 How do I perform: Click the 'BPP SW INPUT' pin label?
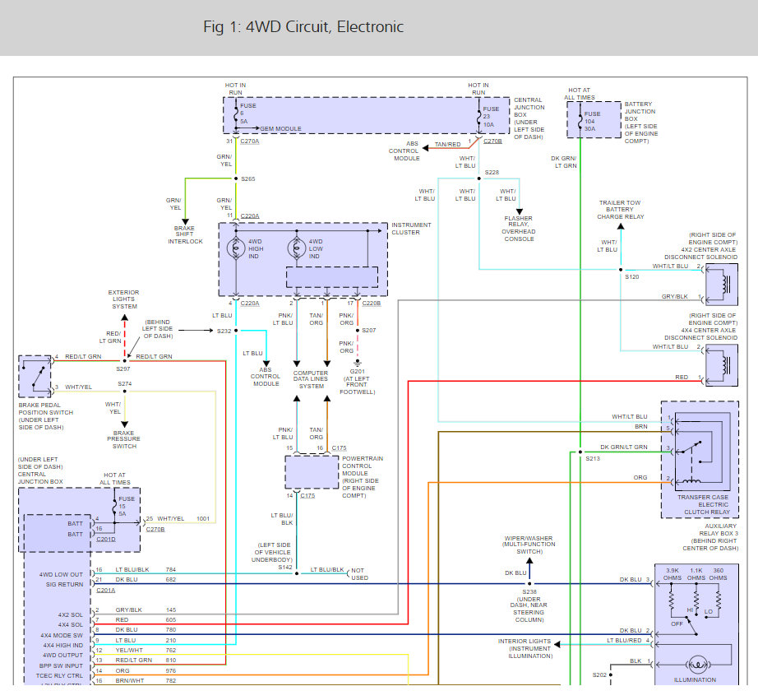61,666
